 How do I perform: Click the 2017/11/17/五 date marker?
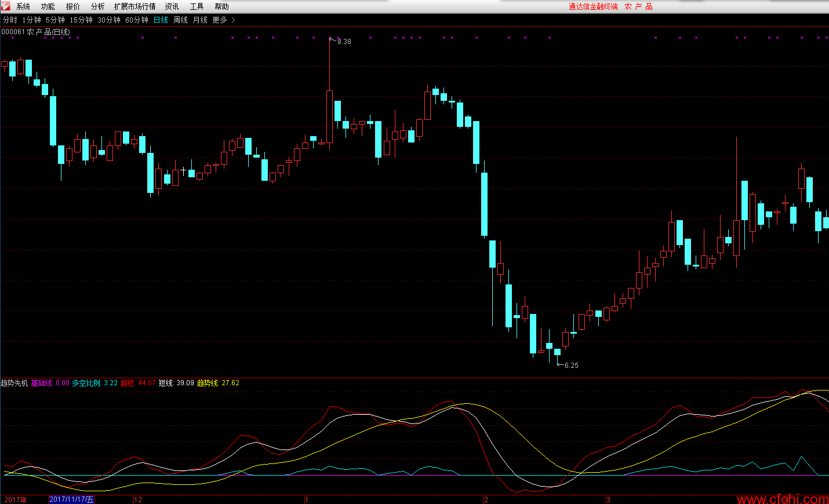[71, 499]
